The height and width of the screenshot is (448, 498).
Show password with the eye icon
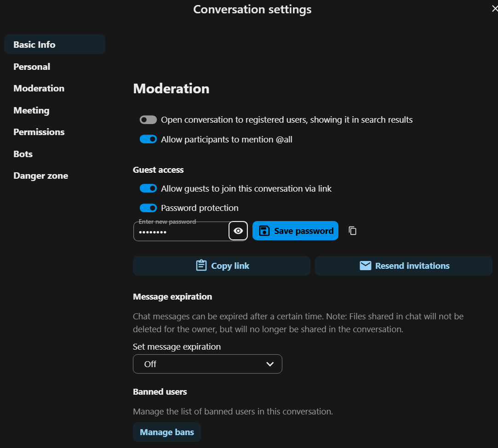point(238,231)
